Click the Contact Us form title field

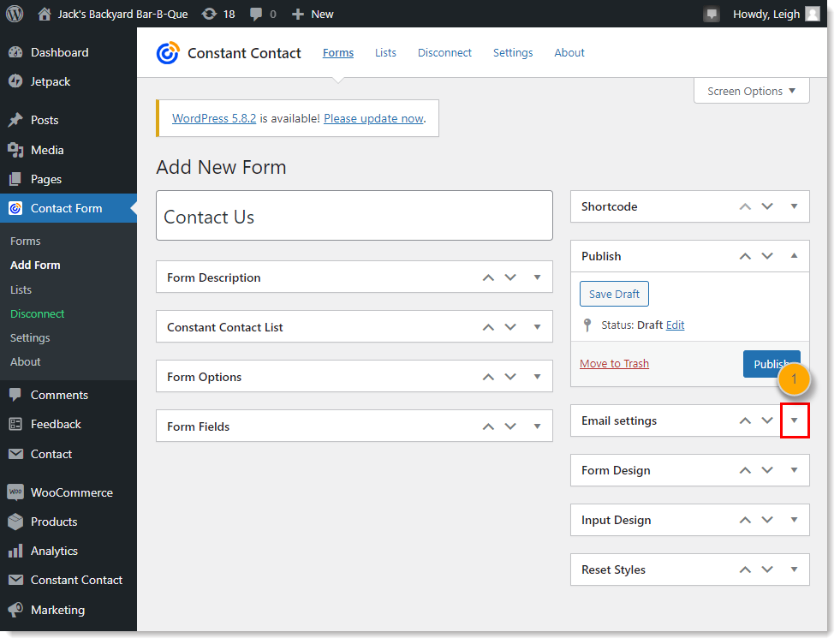(354, 216)
